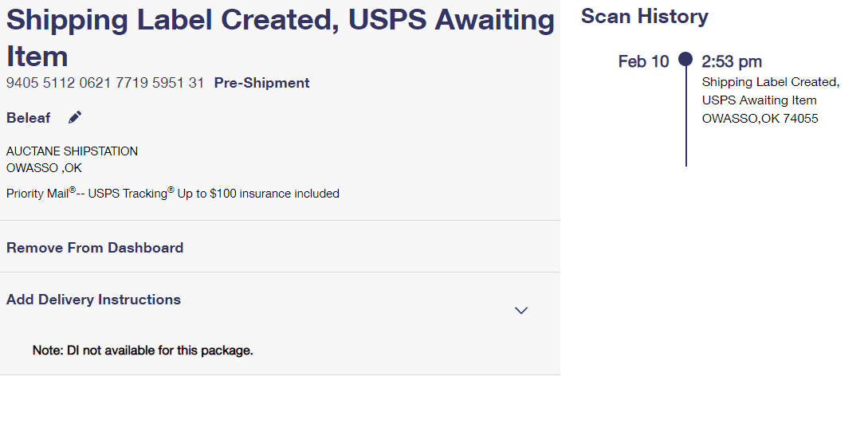Expand the Add Delivery Instructions chevron
The height and width of the screenshot is (439, 868).
coord(521,311)
